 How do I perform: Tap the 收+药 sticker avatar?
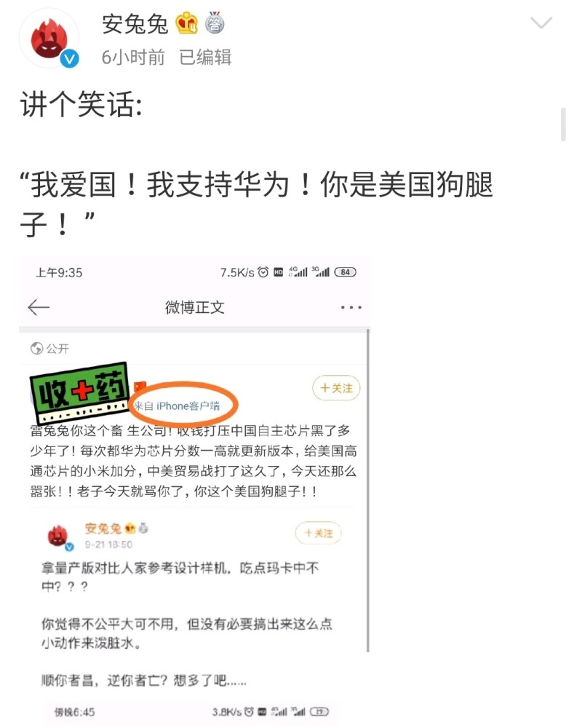click(80, 390)
